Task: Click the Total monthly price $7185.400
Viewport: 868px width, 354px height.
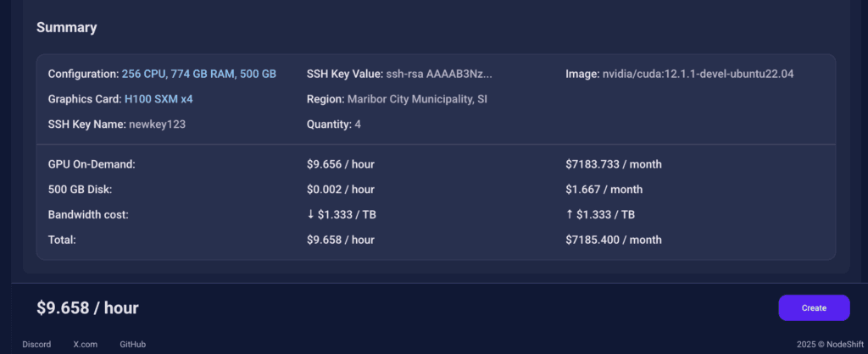Action: point(613,240)
